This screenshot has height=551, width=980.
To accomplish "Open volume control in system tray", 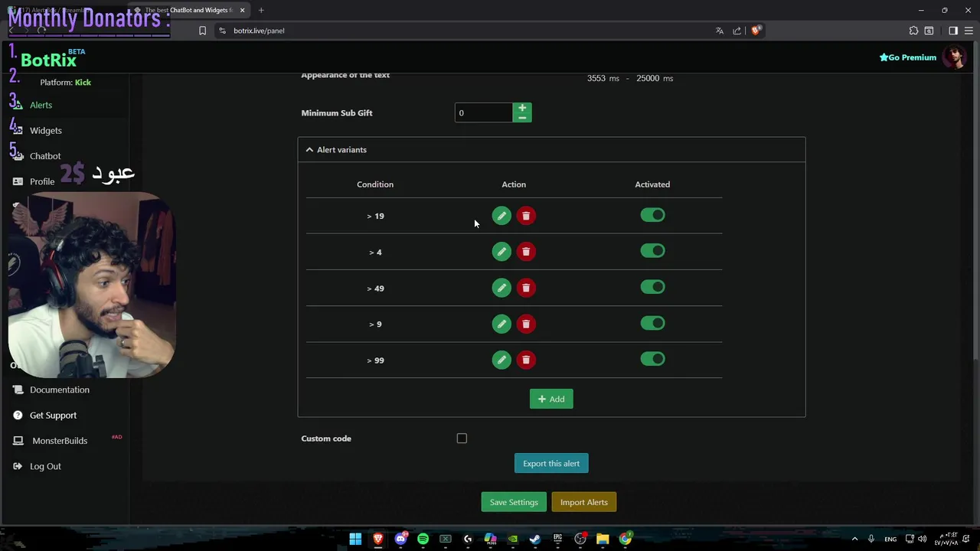I will 922,539.
